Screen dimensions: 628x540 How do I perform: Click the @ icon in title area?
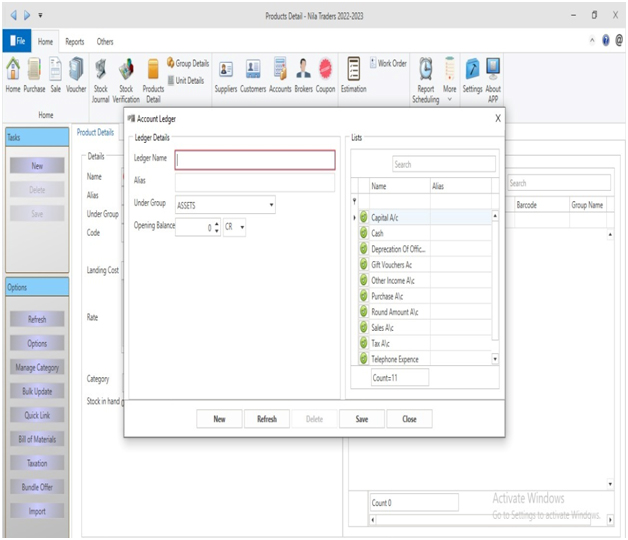[x=619, y=40]
